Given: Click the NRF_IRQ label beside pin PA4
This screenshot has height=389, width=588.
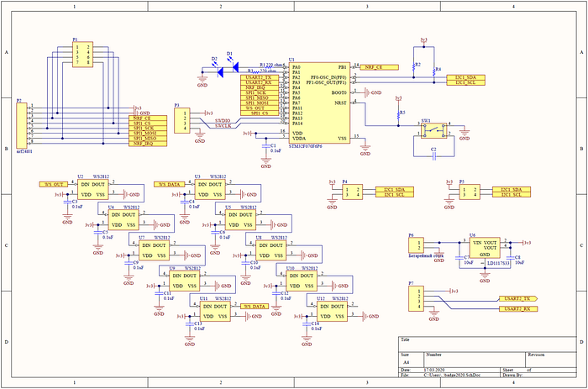Looking at the screenshot, I should 260,87.
